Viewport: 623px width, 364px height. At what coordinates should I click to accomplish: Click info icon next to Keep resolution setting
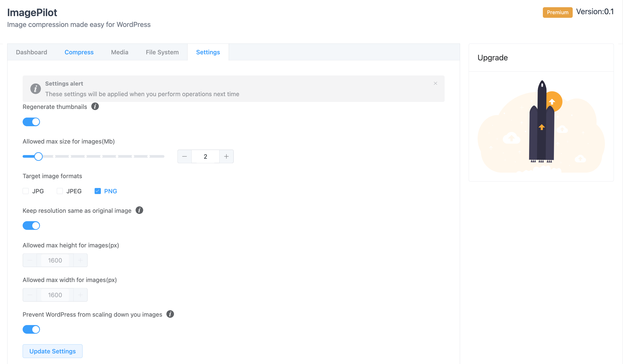[x=139, y=210]
